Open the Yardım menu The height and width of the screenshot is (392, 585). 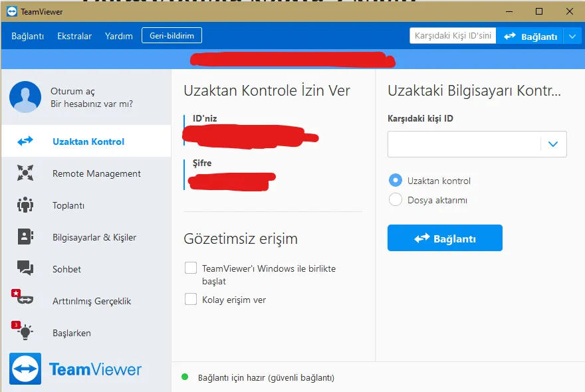tap(118, 36)
